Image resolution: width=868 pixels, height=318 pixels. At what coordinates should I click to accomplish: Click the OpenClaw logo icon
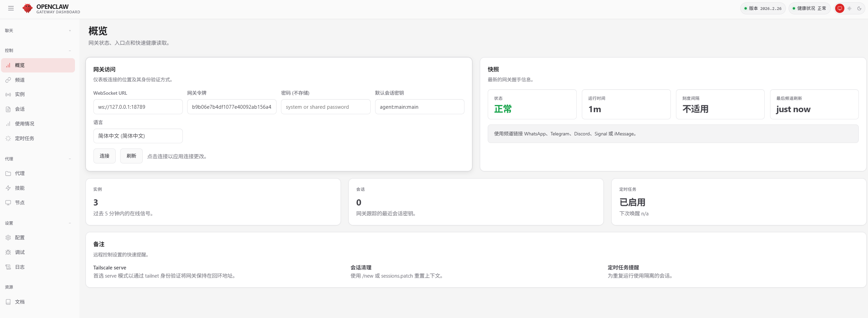27,8
